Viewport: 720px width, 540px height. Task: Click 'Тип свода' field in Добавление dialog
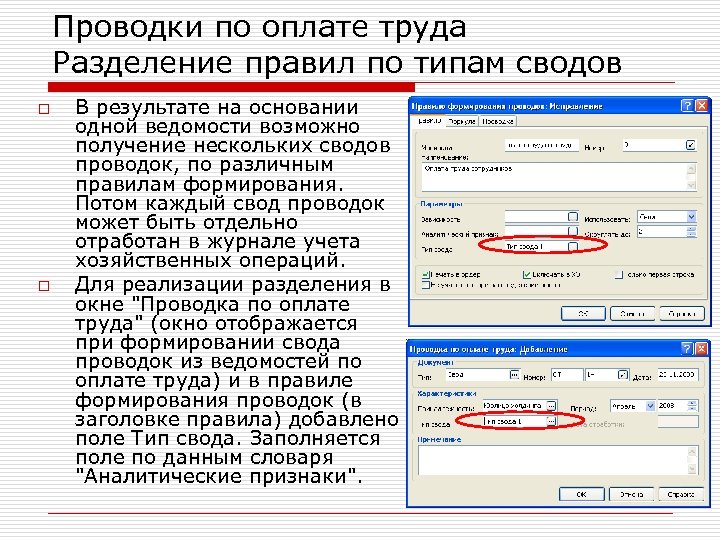pyautogui.click(x=514, y=421)
